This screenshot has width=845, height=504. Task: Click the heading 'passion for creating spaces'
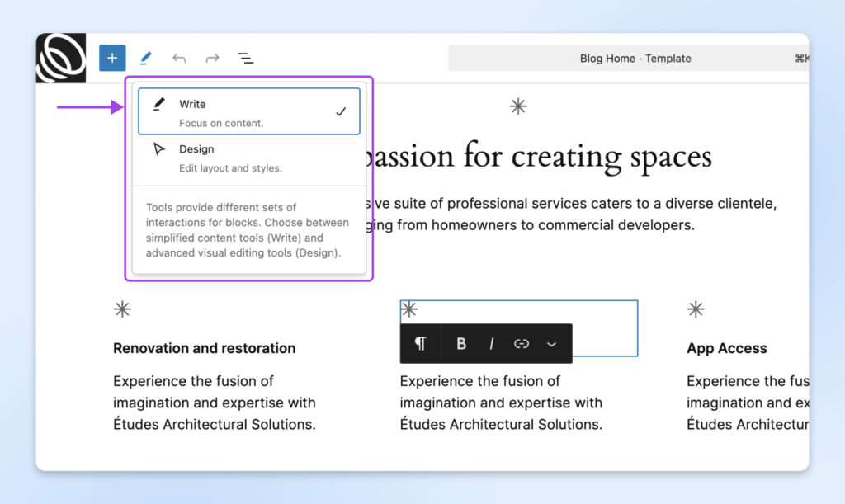(x=536, y=156)
